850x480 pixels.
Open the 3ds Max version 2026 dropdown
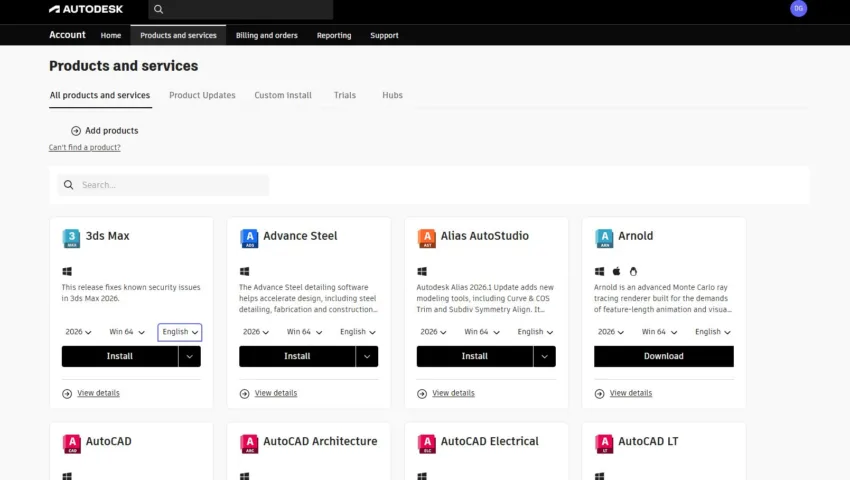(78, 332)
